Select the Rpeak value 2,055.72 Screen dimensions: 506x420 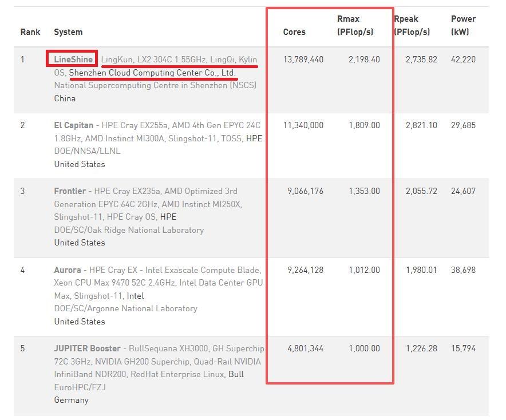[x=421, y=191]
